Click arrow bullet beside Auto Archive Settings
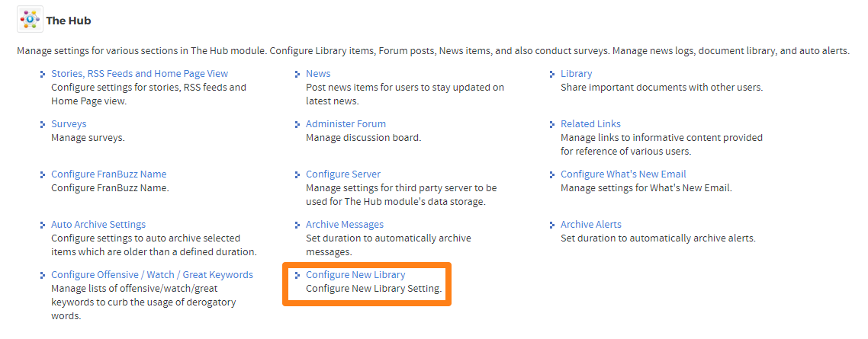The image size is (868, 339). click(x=43, y=225)
